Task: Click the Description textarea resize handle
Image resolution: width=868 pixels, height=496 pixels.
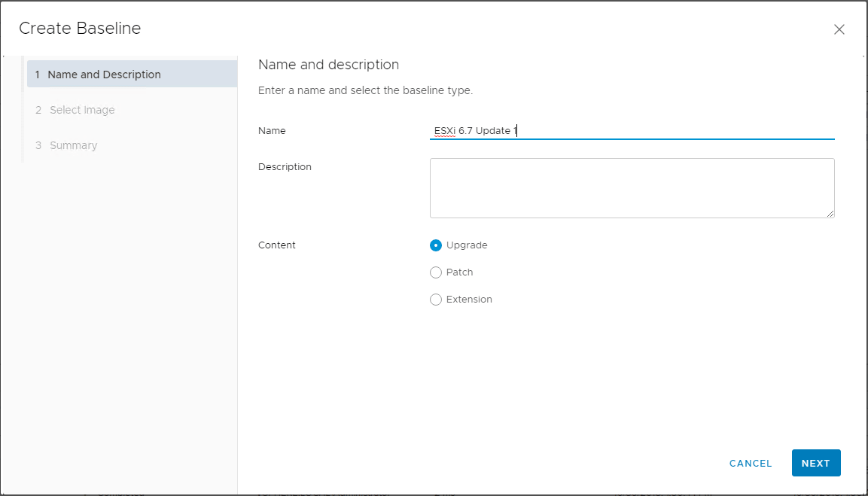Action: pyautogui.click(x=830, y=214)
